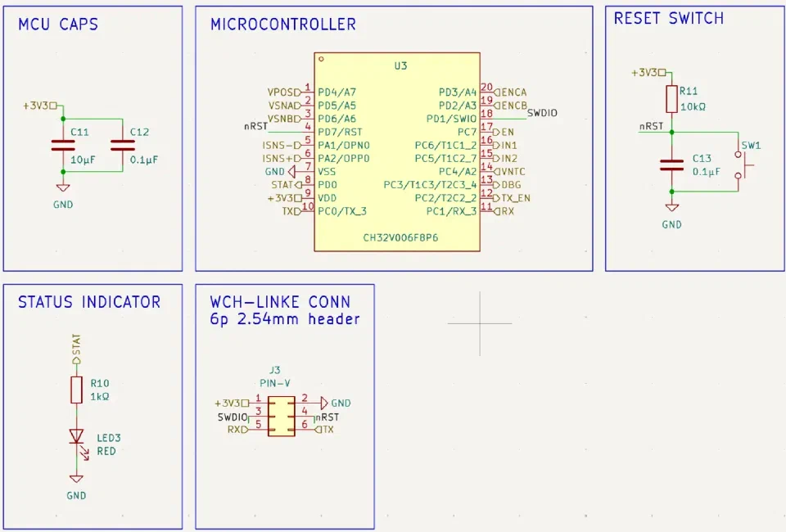Screen dimensions: 786x532
Task: Click the 10kΩ value of R11
Action: tap(693, 106)
